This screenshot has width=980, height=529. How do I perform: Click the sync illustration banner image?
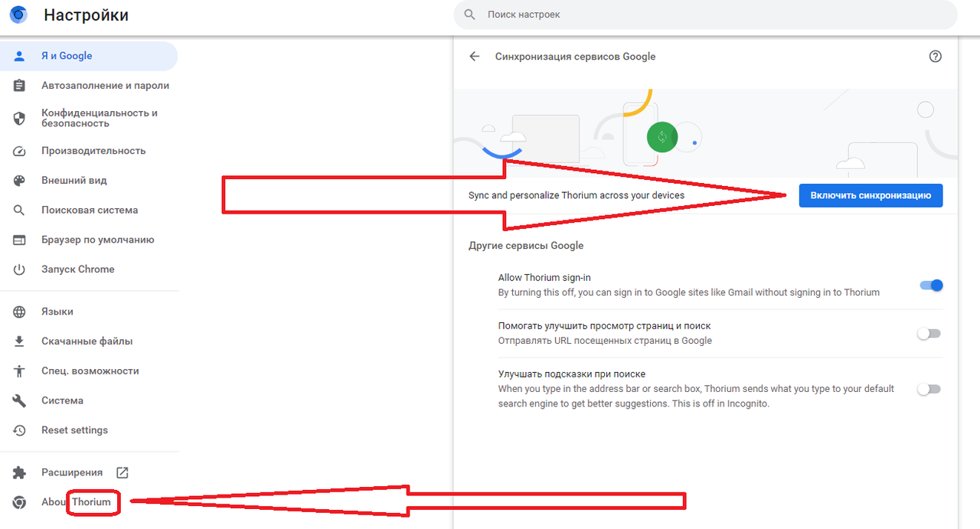click(706, 133)
